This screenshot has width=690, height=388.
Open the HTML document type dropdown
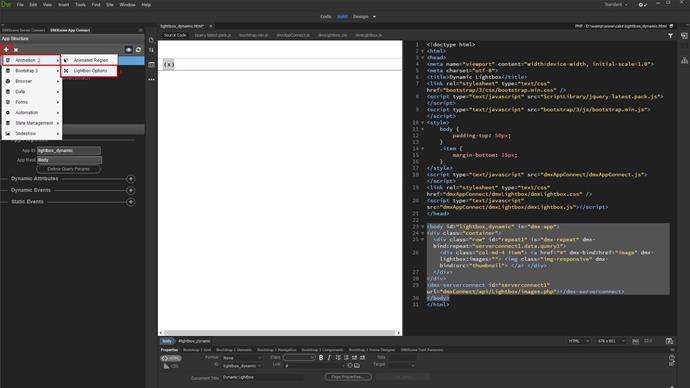point(579,341)
